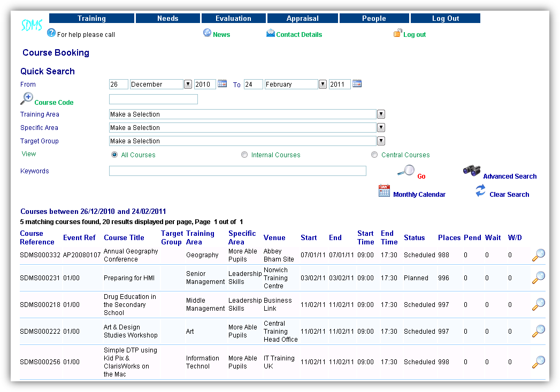Open the Needs menu tab
Image resolution: width=560 pixels, height=392 pixels.
(x=168, y=18)
